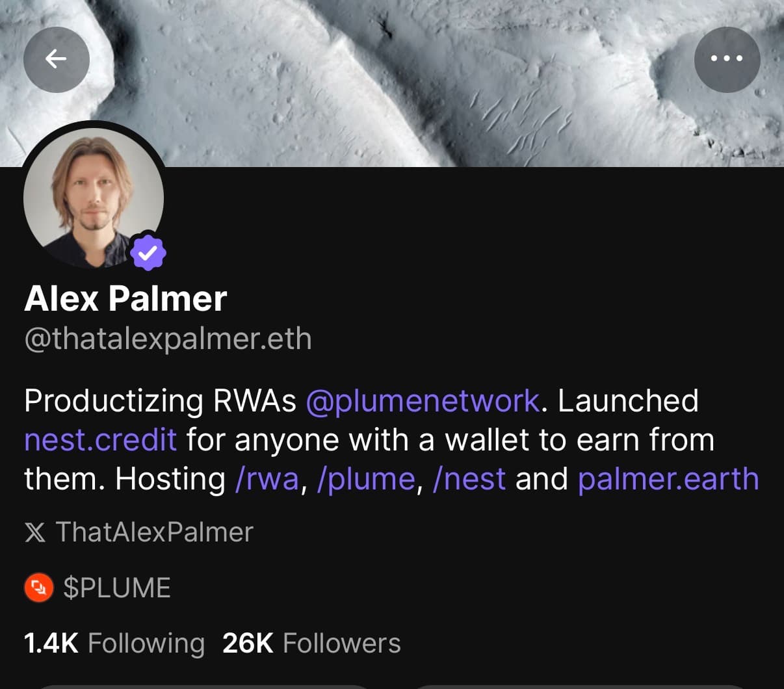Show the 26K Followers list
The height and width of the screenshot is (689, 784).
311,643
